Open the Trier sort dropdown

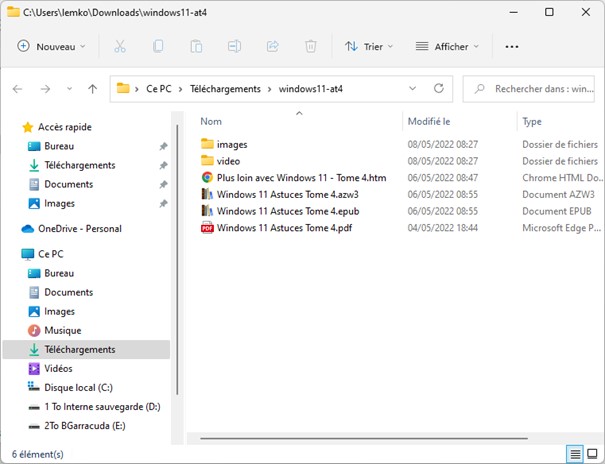click(368, 46)
